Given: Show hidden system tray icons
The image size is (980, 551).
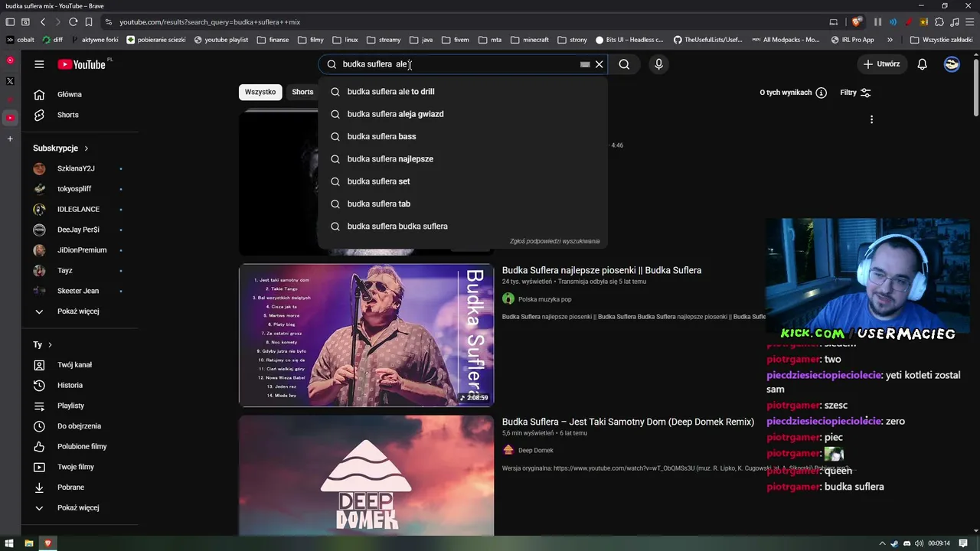Looking at the screenshot, I should point(882,543).
